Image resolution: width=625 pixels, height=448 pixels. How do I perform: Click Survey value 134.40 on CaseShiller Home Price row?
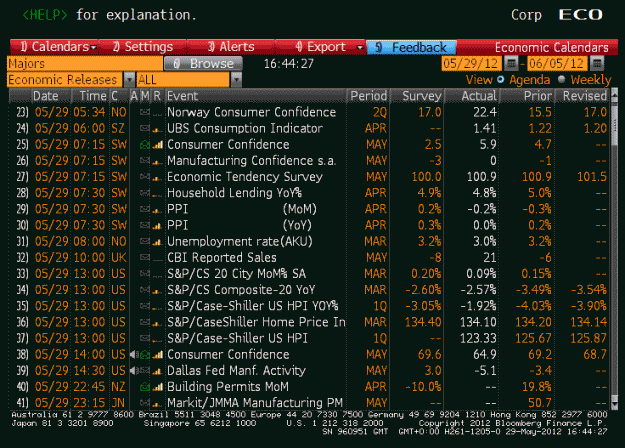click(x=423, y=322)
